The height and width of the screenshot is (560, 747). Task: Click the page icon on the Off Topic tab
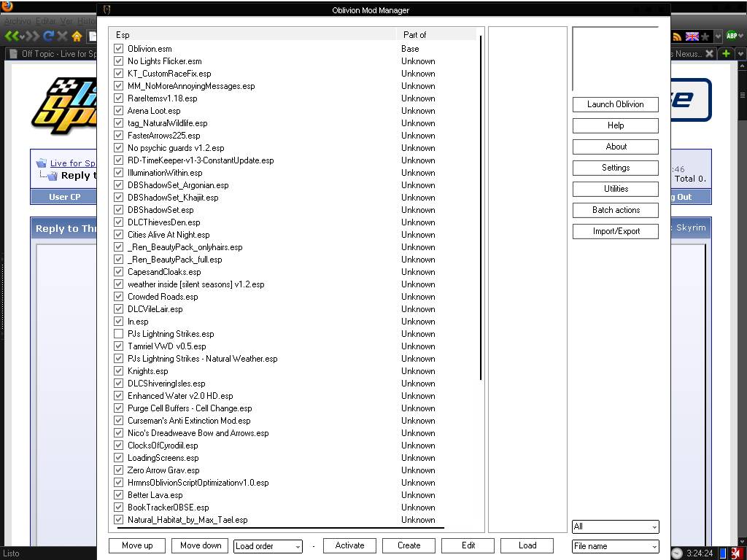(x=14, y=54)
